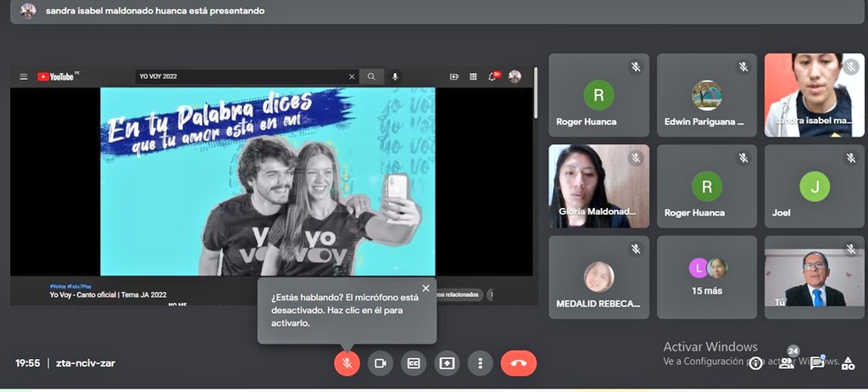Image resolution: width=868 pixels, height=392 pixels.
Task: Select the first Roger Huanca tile
Action: [599, 95]
